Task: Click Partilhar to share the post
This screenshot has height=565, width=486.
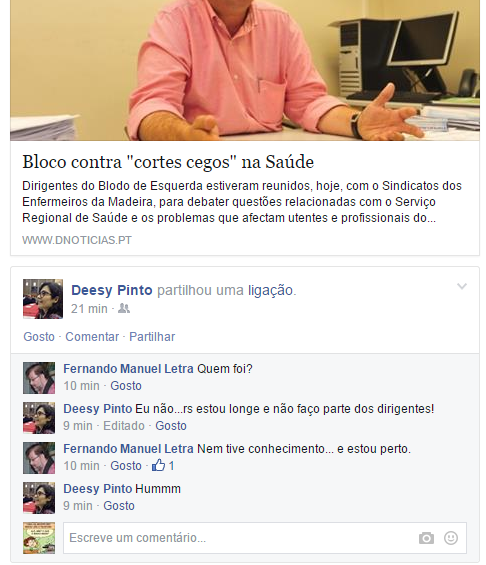Action: 152,337
